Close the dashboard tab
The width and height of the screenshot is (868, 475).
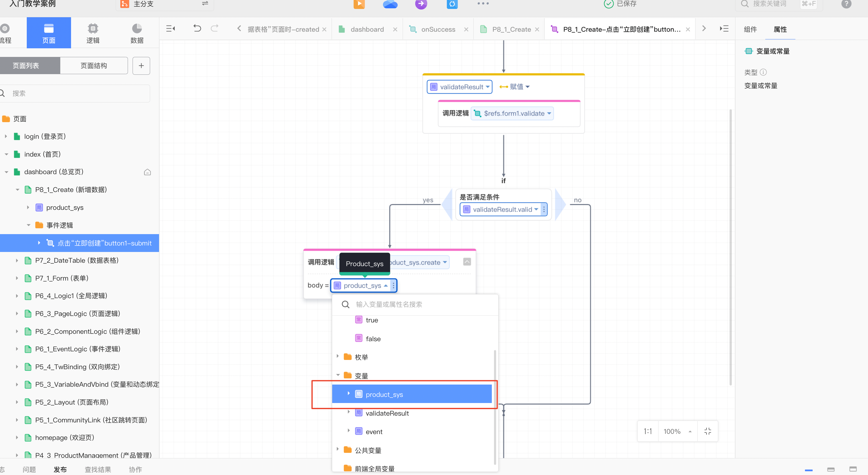(395, 29)
